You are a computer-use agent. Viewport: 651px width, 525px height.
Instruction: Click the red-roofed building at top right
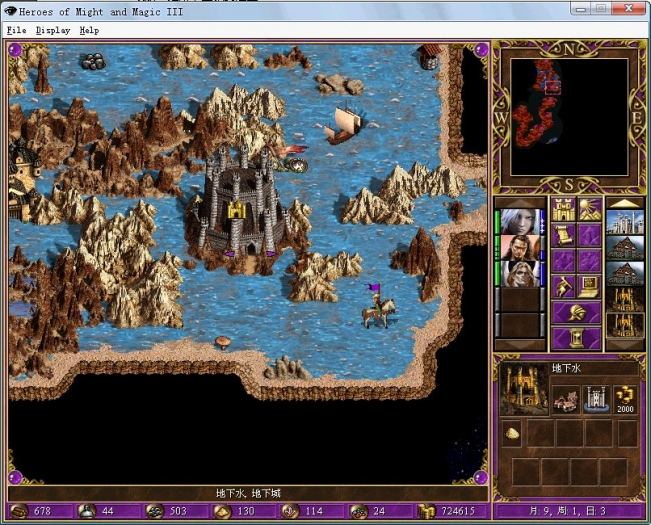coord(429,57)
